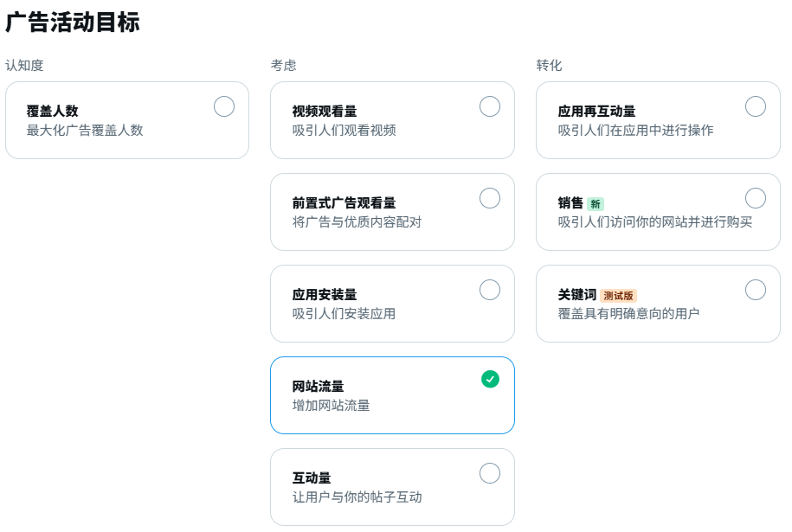Click the 将广告与优质内容配对 description
Viewport: 792px width, 532px height.
[x=357, y=222]
